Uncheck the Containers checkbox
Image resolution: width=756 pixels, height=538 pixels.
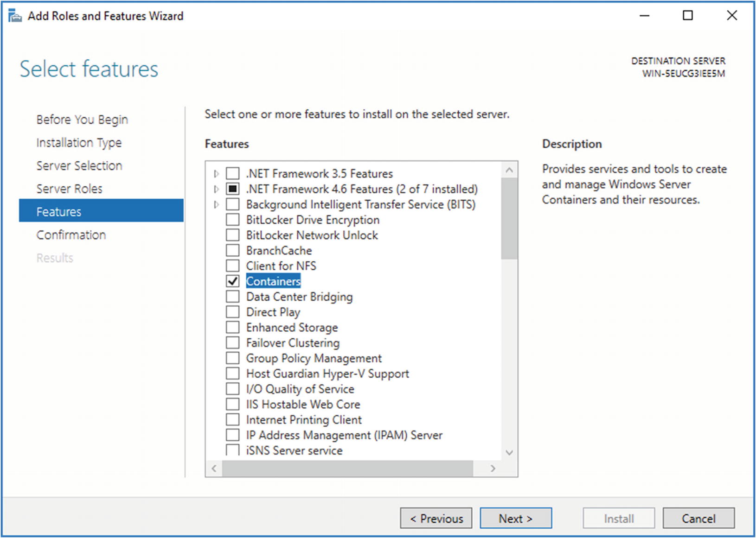click(x=232, y=281)
